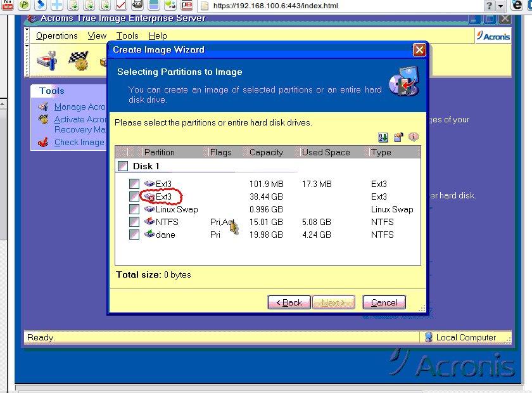Image resolution: width=532 pixels, height=393 pixels.
Task: Check the 101.9 MB Ext3 partition checkbox
Action: [x=134, y=184]
